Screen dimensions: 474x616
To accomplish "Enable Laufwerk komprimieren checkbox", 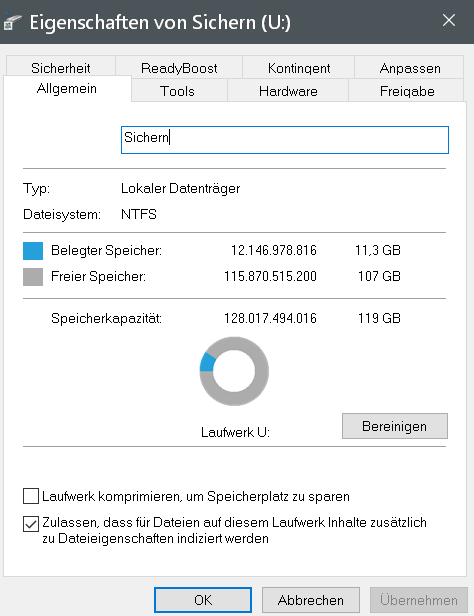I will click(x=31, y=496).
